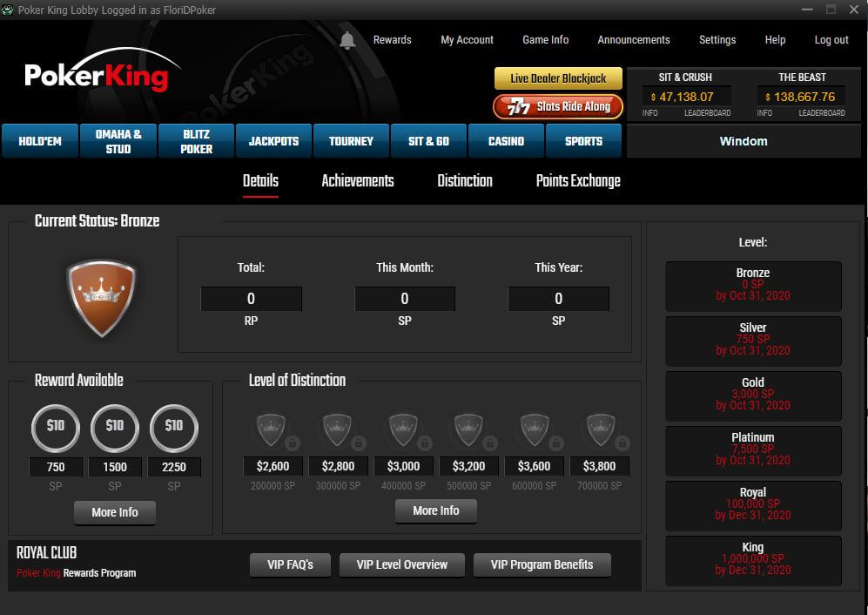Open VIP Program Benefits
The image size is (868, 615).
pyautogui.click(x=542, y=564)
